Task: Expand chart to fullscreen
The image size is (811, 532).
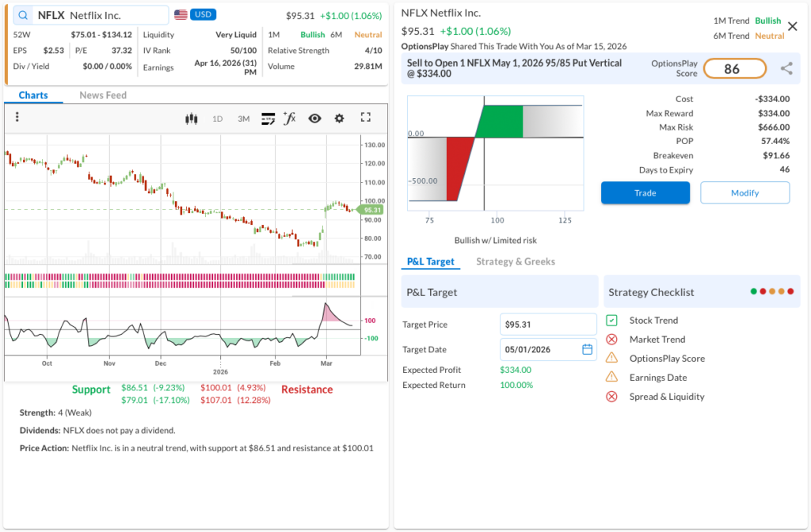Action: 365,118
